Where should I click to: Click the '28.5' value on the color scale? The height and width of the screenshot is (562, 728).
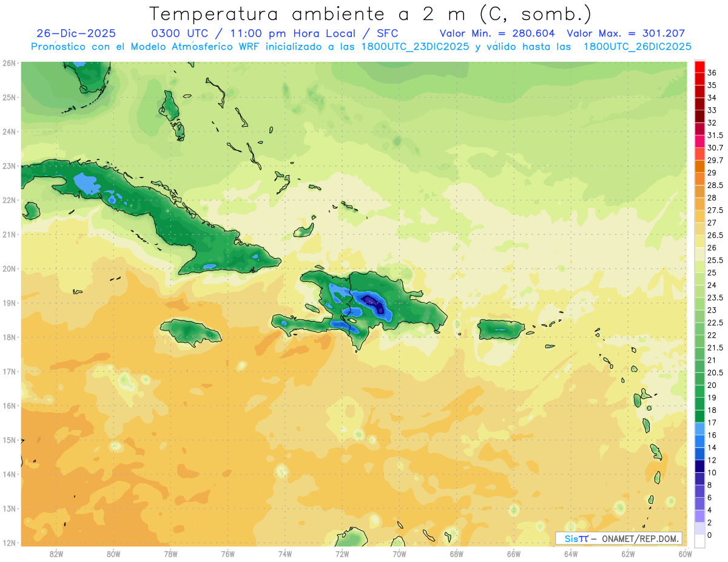coord(715,185)
